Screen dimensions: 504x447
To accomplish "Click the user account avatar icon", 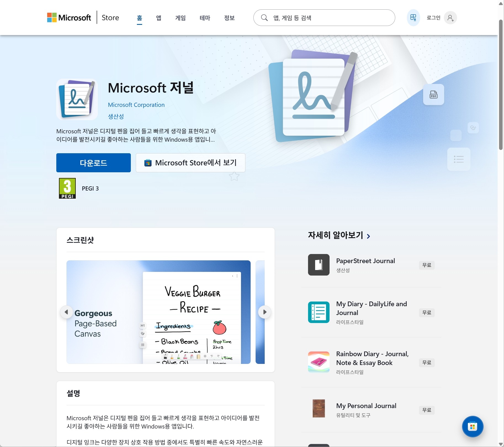I will pyautogui.click(x=450, y=18).
